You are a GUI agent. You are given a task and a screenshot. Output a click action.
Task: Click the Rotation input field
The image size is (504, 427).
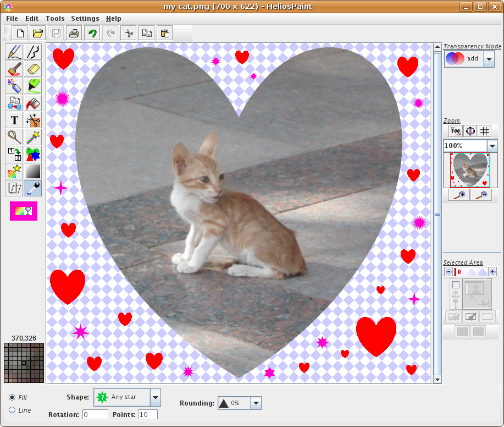pyautogui.click(x=95, y=414)
